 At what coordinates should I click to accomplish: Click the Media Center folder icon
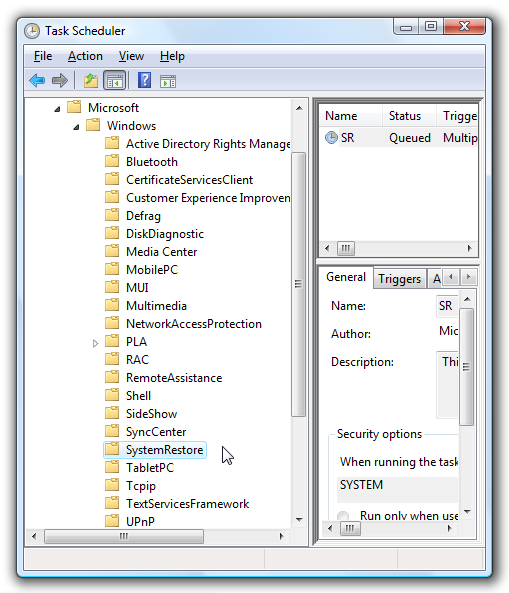[112, 251]
